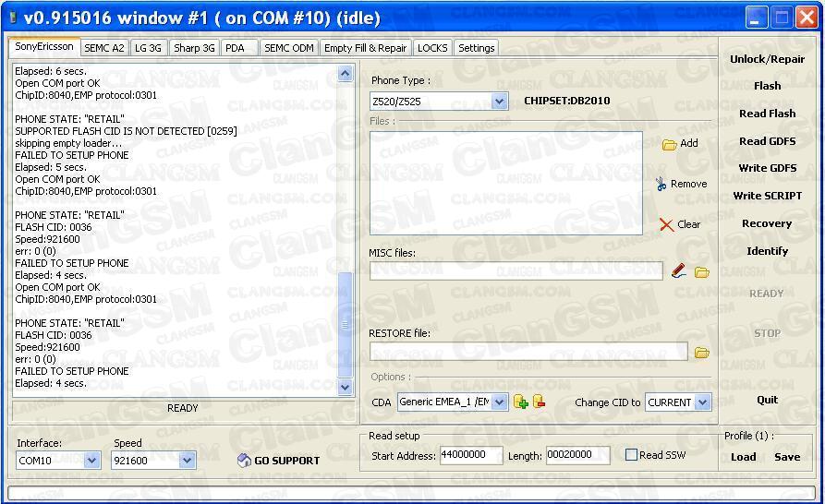
Task: Click the CDA add (green plus) icon
Action: [521, 402]
